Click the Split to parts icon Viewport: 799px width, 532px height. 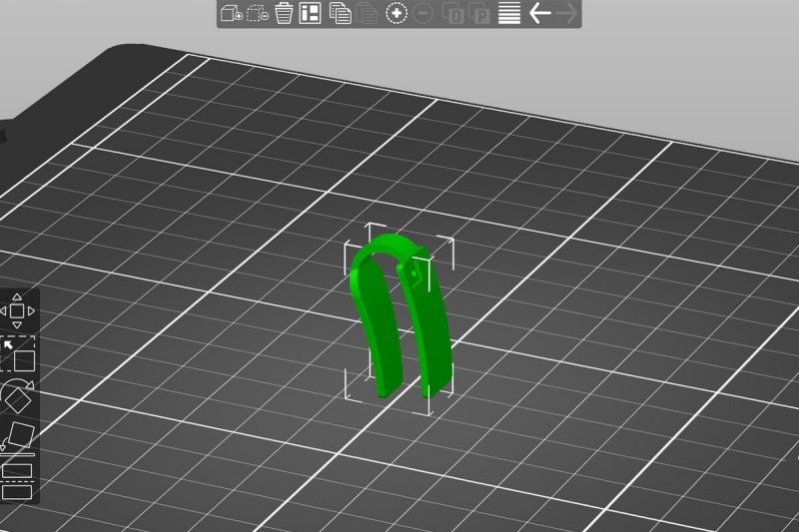479,13
